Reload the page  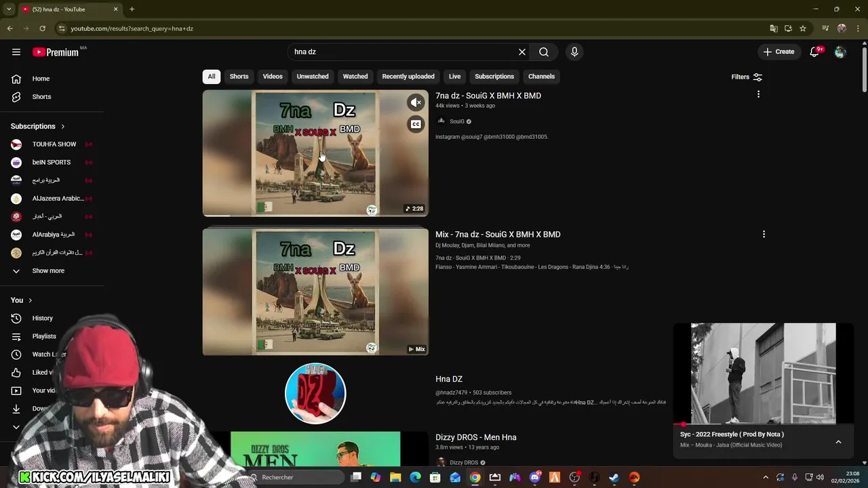point(42,28)
